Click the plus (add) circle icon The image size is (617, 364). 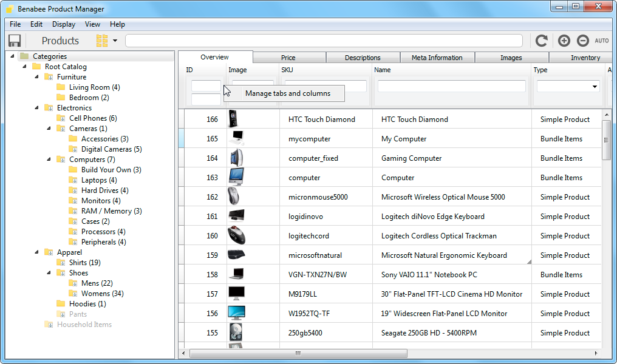(x=564, y=41)
